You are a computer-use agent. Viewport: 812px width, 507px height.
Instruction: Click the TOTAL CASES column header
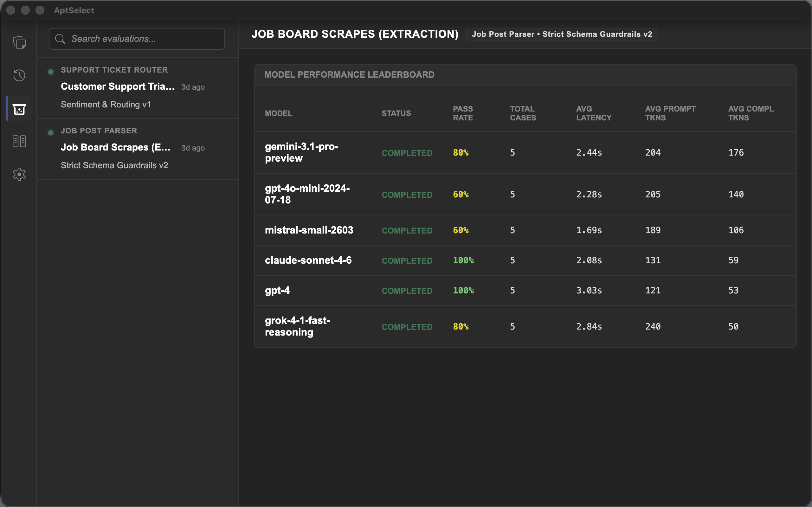(x=523, y=113)
